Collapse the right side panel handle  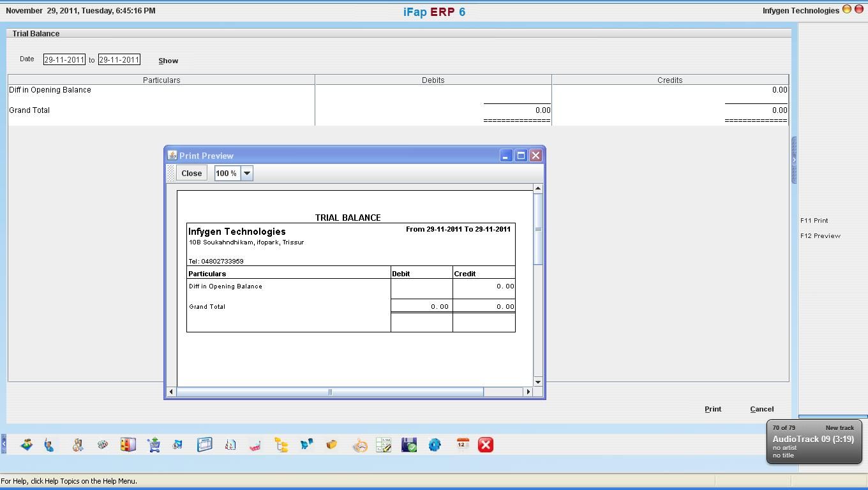794,160
